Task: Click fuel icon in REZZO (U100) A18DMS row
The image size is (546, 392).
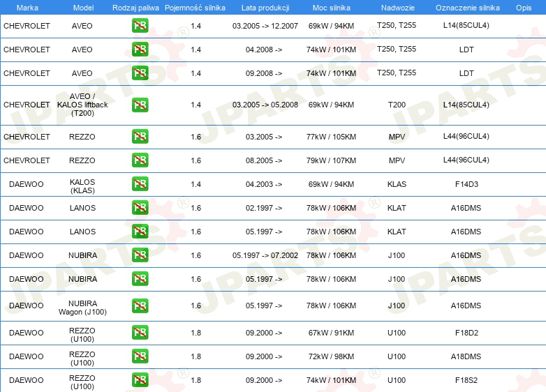Action: click(x=140, y=356)
